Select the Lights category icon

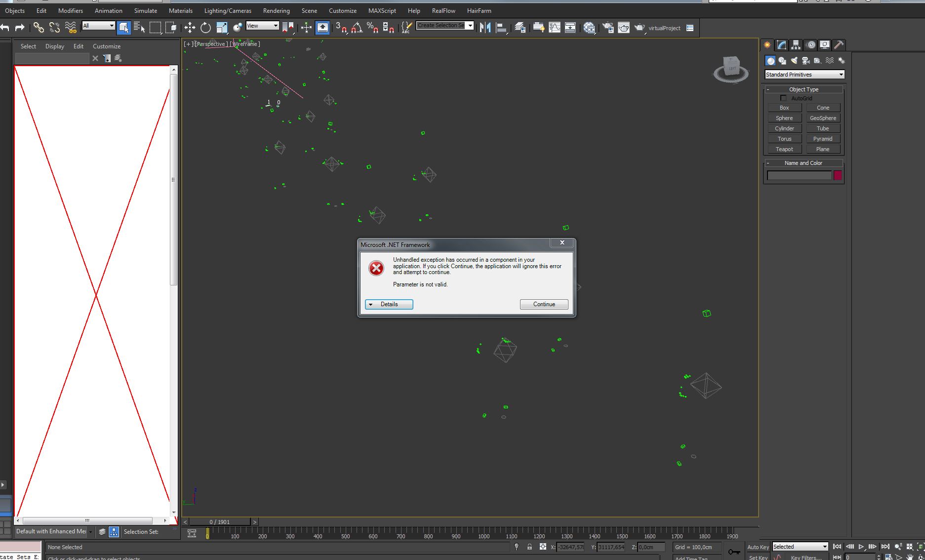pos(794,61)
